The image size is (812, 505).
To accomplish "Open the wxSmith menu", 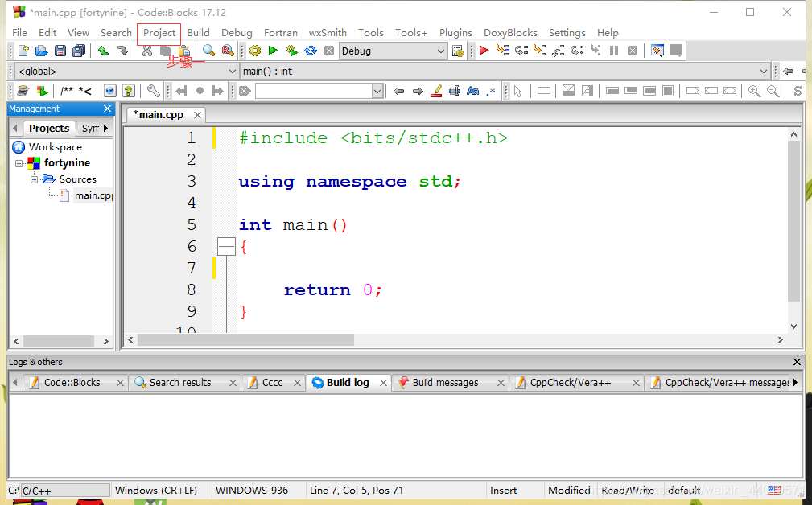I will (x=328, y=33).
